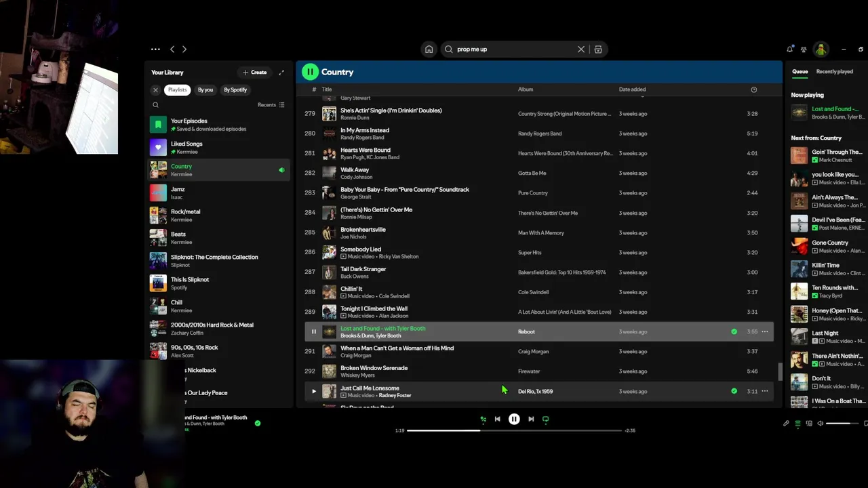Open 90s, 00s, 10s Rock playlist
The image size is (868, 488).
[x=220, y=350]
